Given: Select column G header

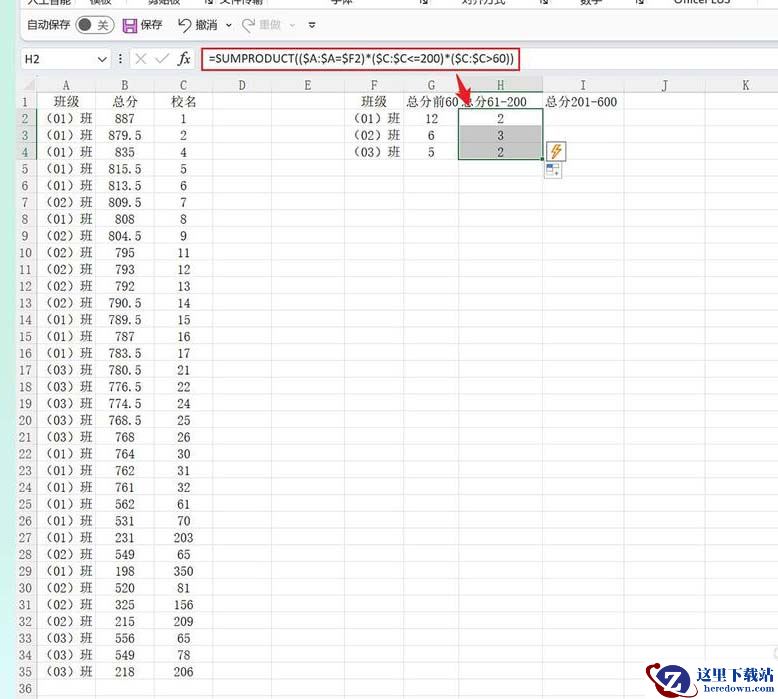Looking at the screenshot, I should (431, 85).
